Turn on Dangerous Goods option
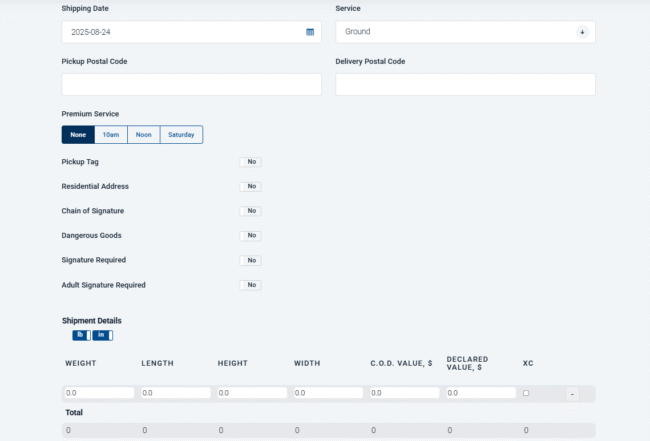The image size is (650, 441). click(250, 235)
